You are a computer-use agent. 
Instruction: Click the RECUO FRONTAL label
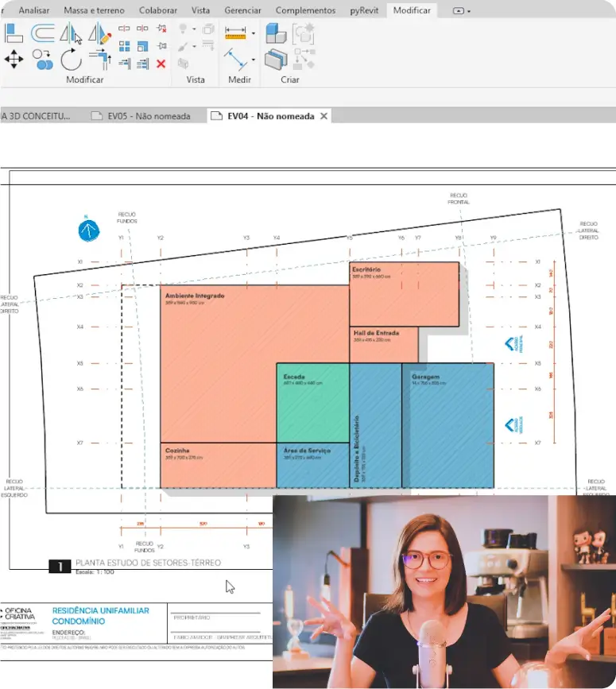coord(459,199)
